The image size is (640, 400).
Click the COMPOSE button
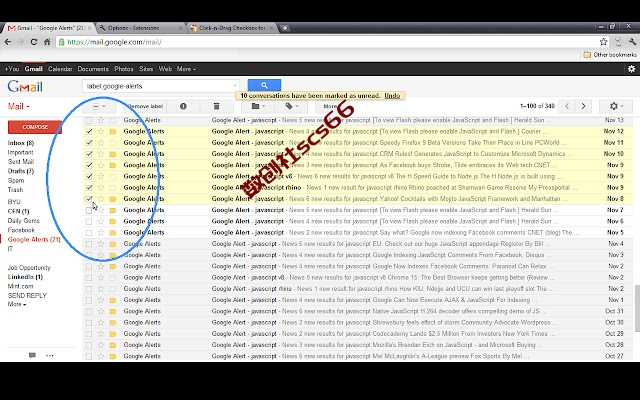click(35, 127)
